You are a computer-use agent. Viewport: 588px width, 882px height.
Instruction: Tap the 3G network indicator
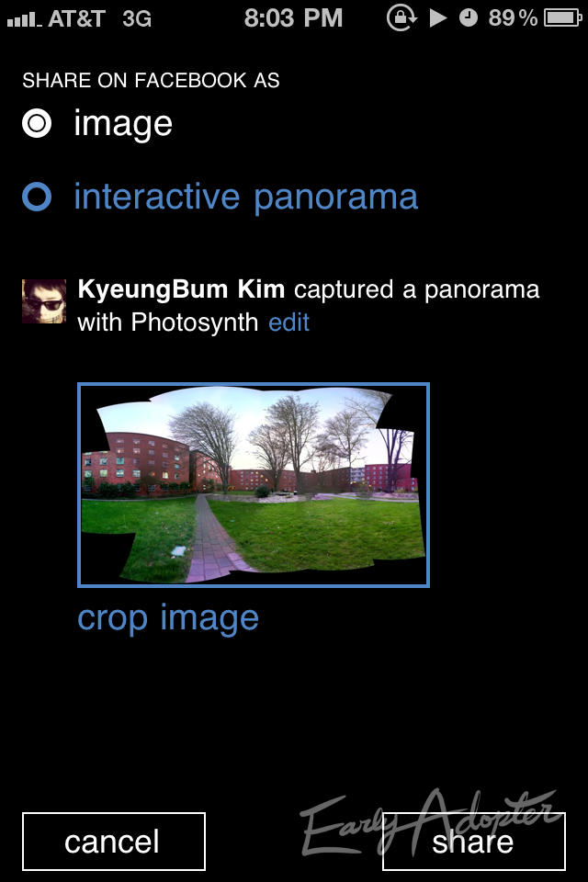137,18
